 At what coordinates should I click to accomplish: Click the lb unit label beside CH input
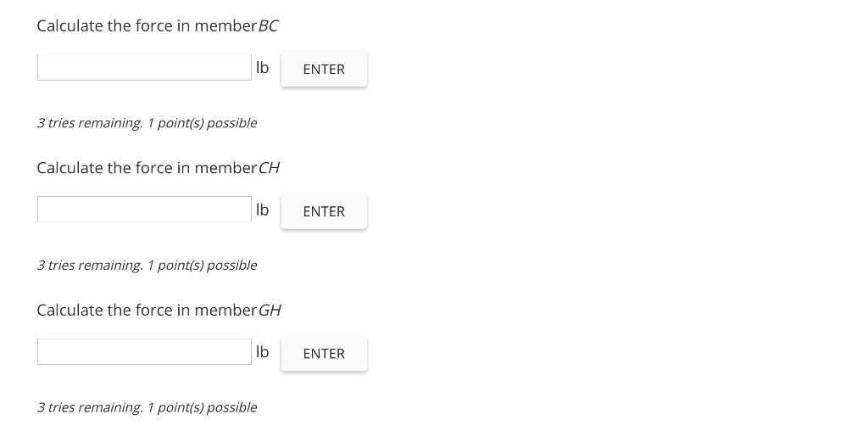click(x=262, y=210)
